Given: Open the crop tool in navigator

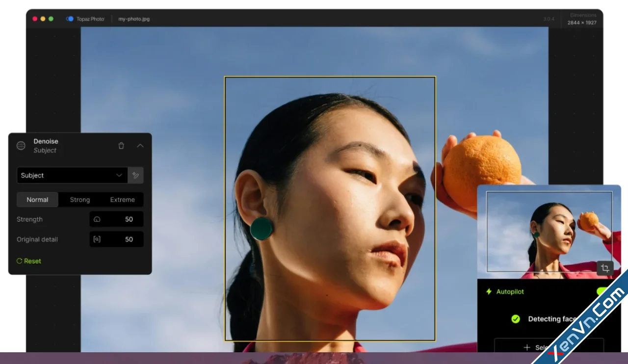Looking at the screenshot, I should (x=605, y=268).
